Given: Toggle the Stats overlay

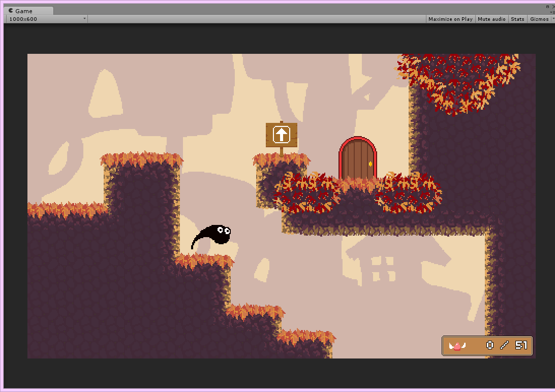Looking at the screenshot, I should coord(517,19).
